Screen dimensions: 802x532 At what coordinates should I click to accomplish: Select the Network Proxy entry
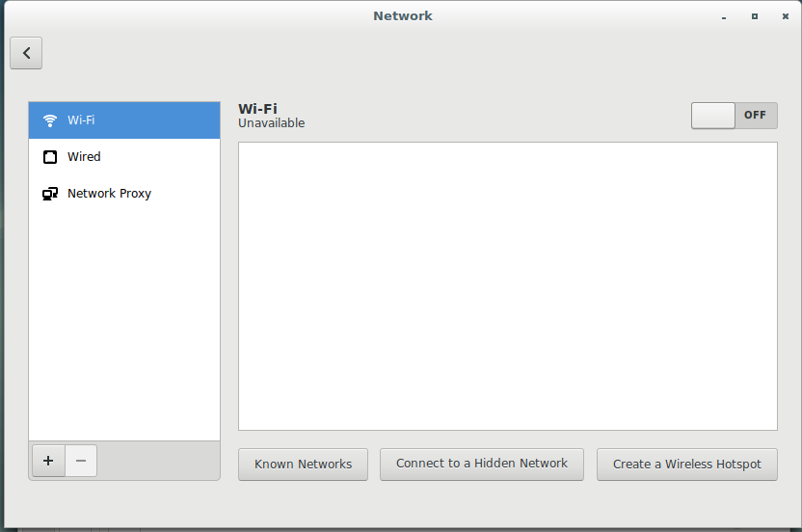point(124,194)
